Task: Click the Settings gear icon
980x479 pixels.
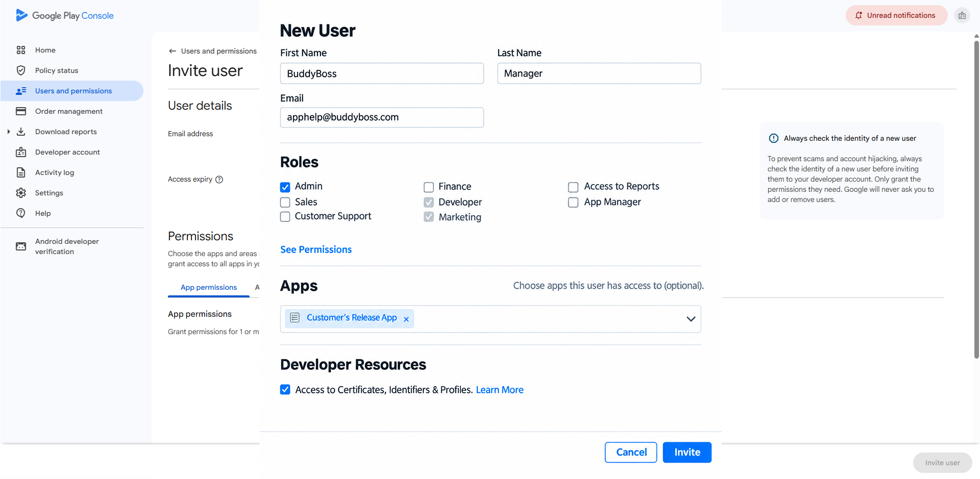Action: [x=21, y=193]
